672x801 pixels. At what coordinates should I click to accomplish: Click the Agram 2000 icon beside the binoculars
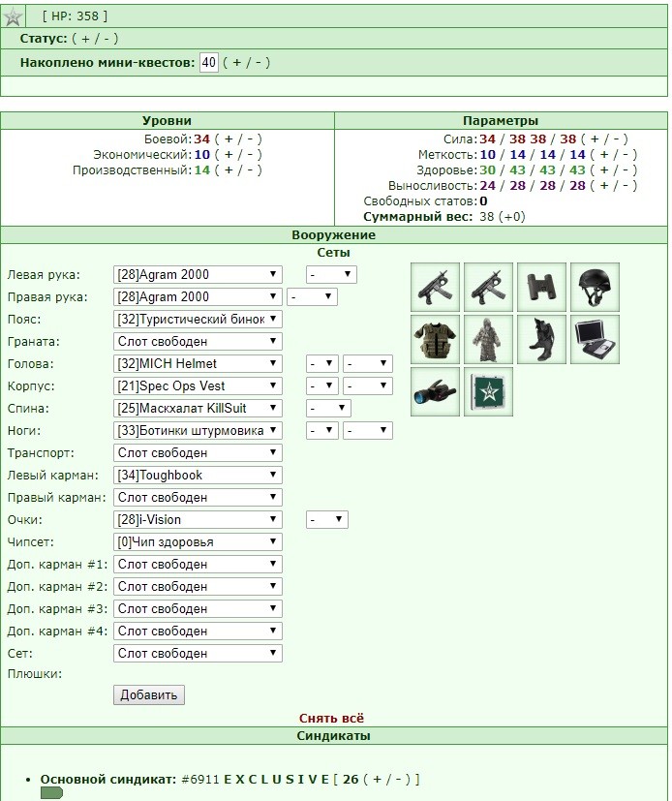click(488, 287)
